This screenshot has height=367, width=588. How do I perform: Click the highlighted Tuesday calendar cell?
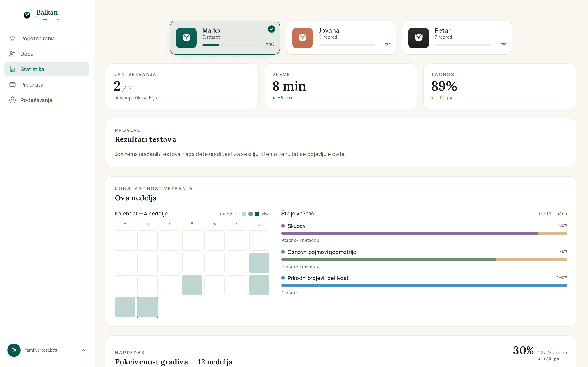(x=148, y=307)
